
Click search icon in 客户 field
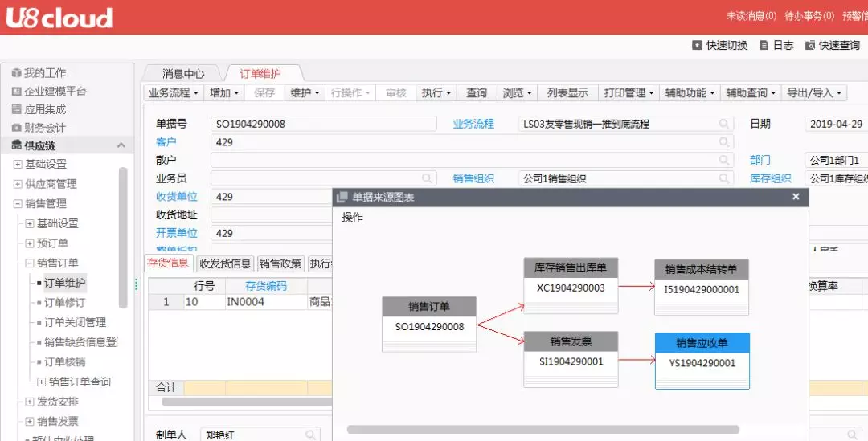click(723, 142)
